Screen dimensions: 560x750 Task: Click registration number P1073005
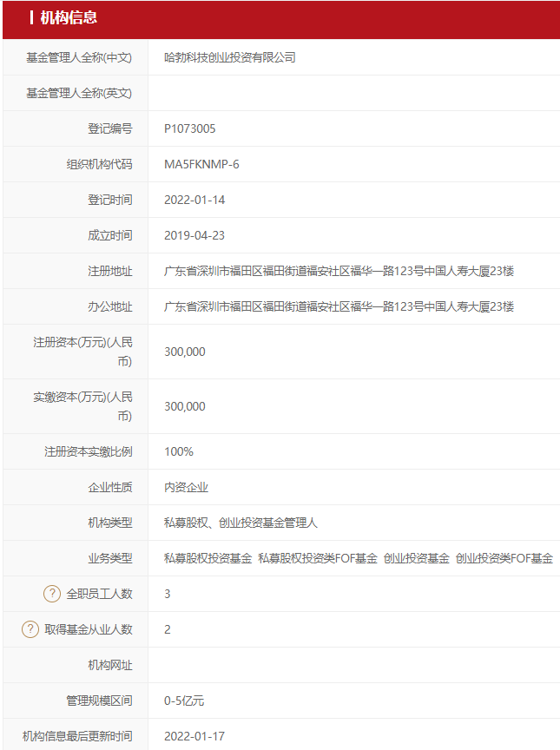(190, 128)
